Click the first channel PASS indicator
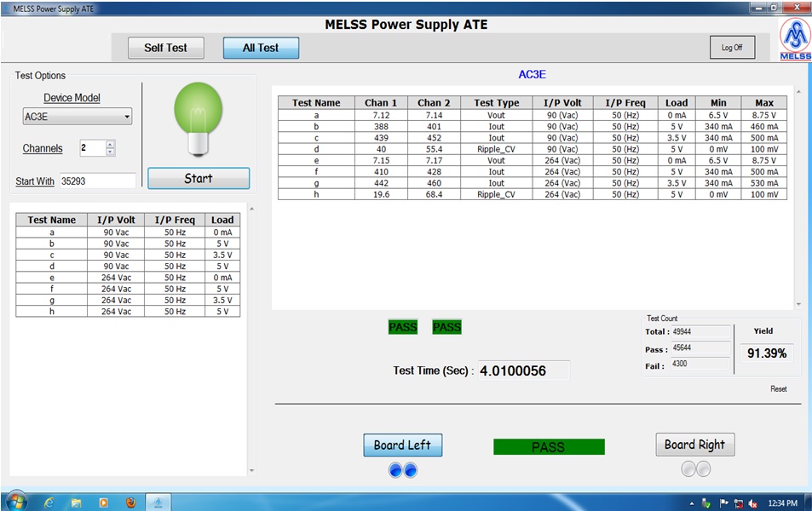This screenshot has height=511, width=812. 403,327
